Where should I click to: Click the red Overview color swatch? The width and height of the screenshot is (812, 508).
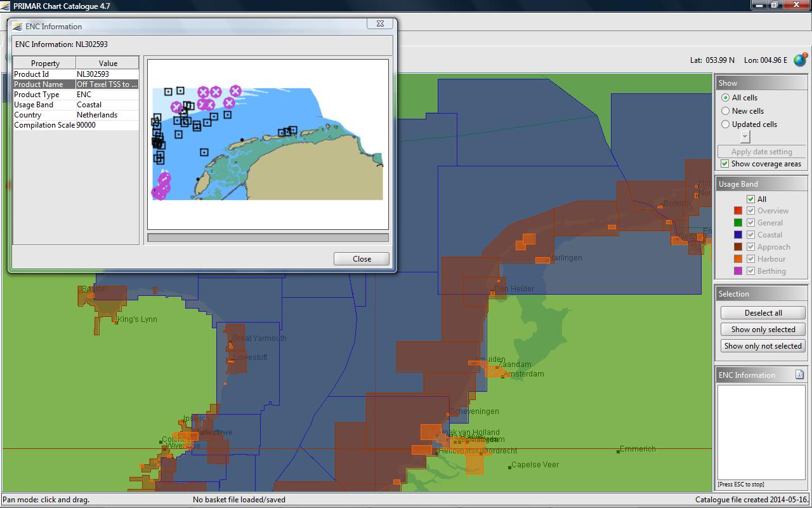[738, 211]
